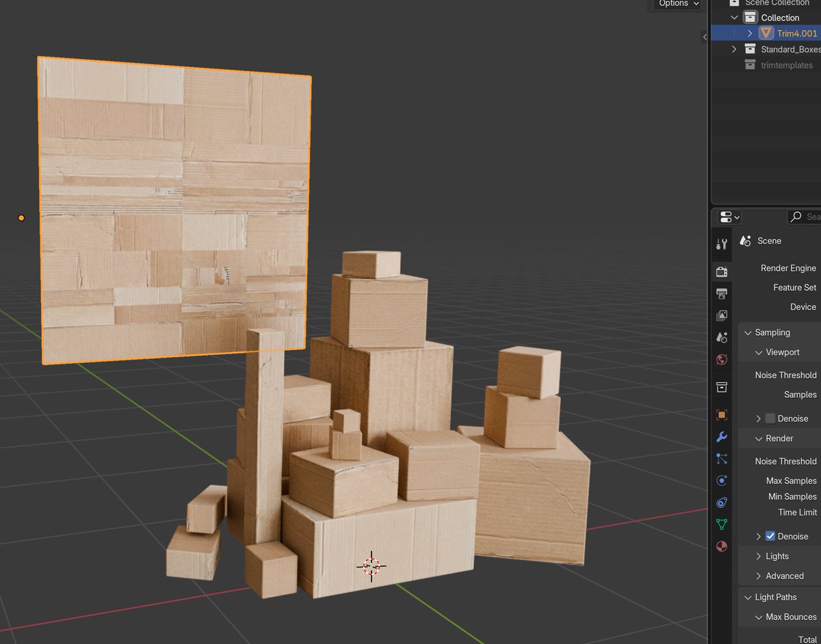821x644 pixels.
Task: Collapse the Light Paths panel
Action: 748,598
